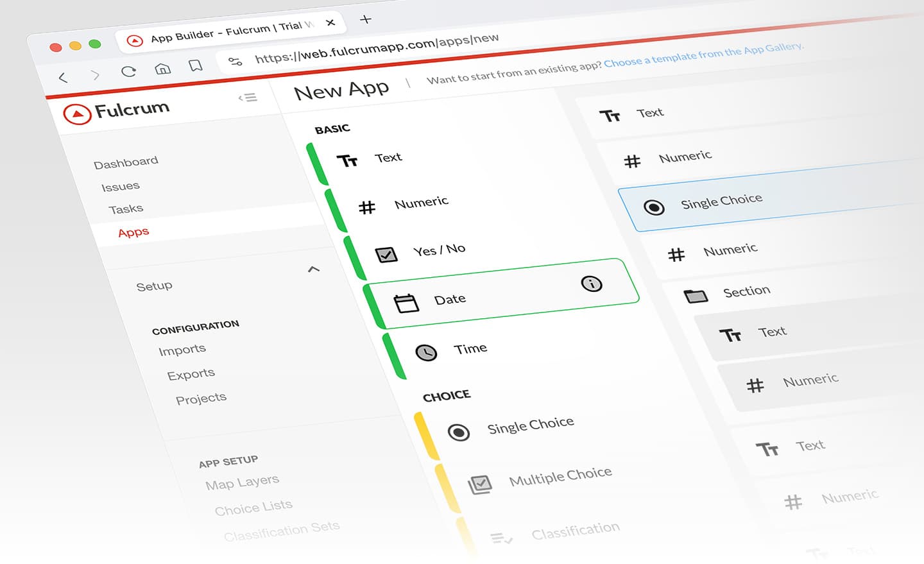Select the Text label in Basic palette

tap(388, 157)
